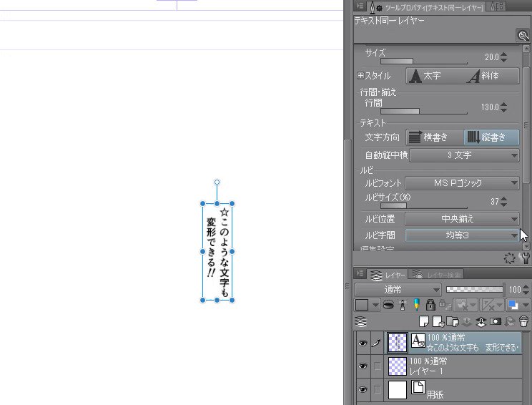
Task: Switch to レイヤー tab
Action: [x=387, y=274]
